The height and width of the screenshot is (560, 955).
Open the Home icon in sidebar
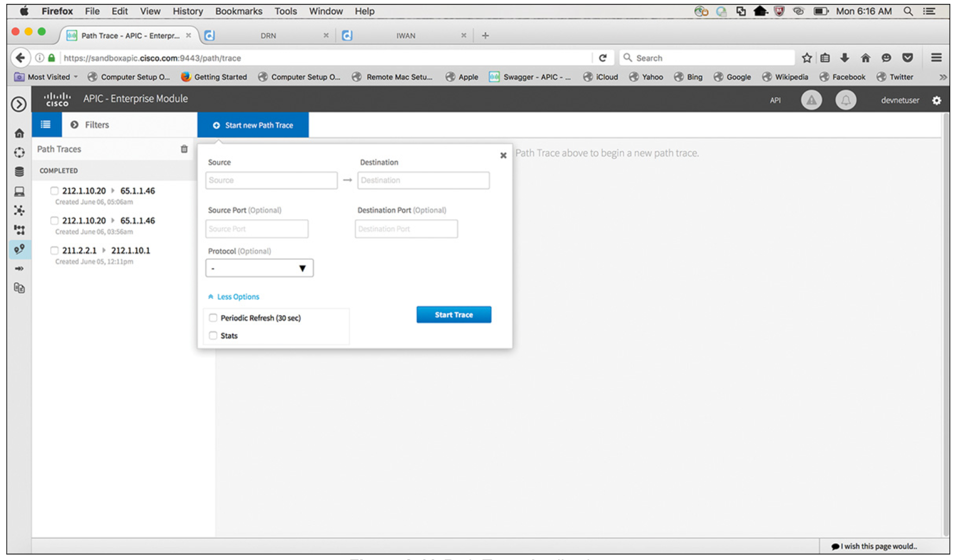tap(19, 133)
